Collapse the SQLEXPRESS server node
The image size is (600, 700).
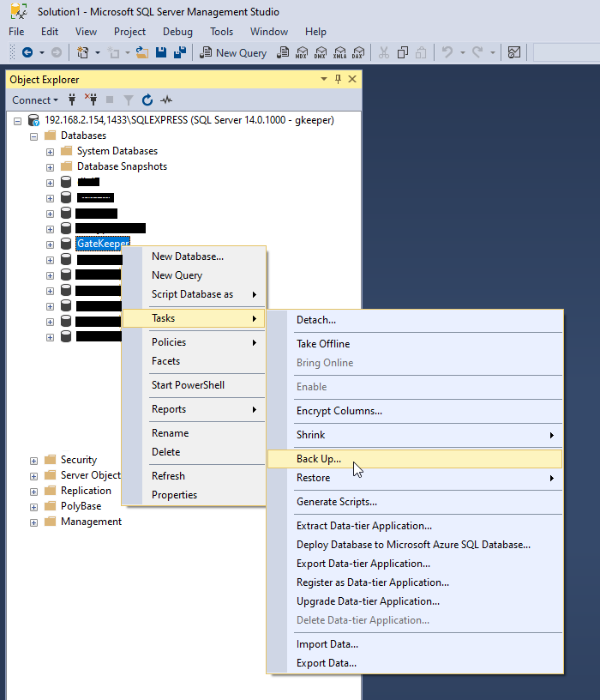point(17,121)
